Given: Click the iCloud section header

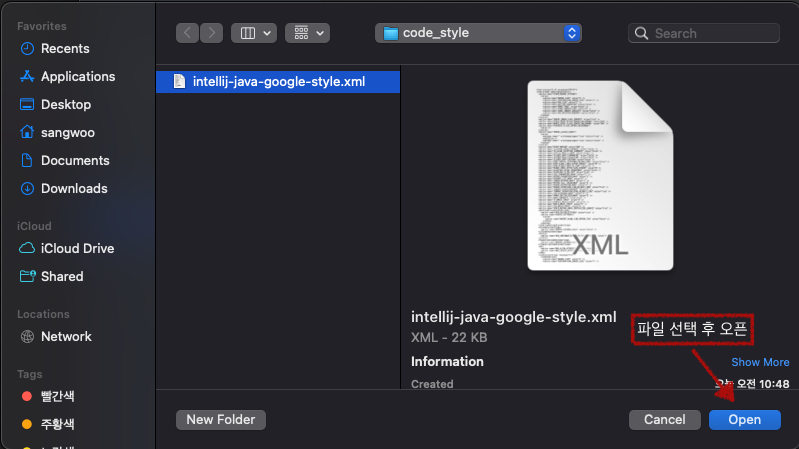Looking at the screenshot, I should coord(34,226).
